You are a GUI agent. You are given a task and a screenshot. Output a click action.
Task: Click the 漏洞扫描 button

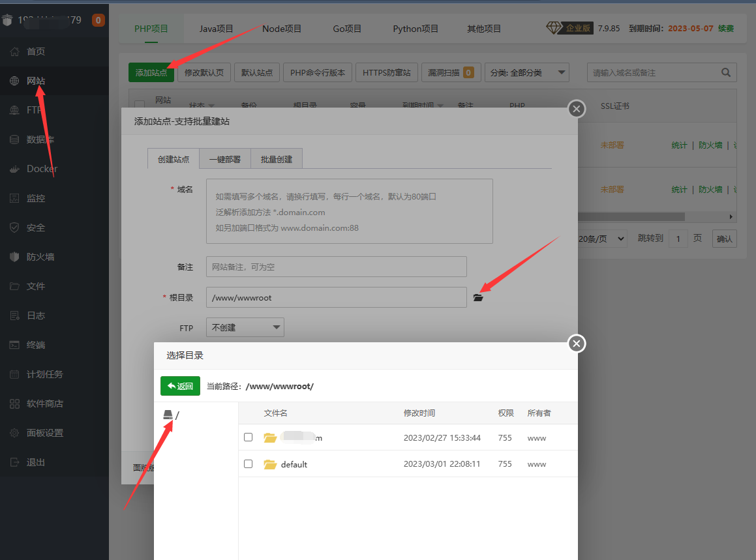coord(451,73)
